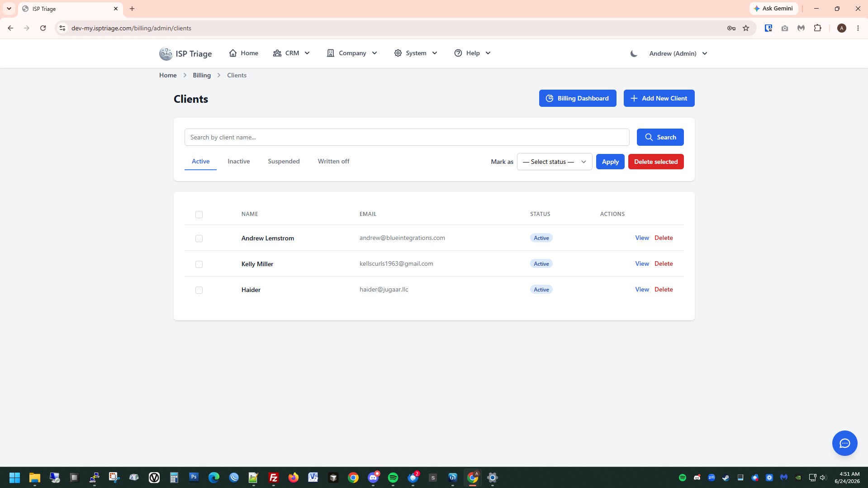Delete Andrew Lemstrom client

coord(664,238)
